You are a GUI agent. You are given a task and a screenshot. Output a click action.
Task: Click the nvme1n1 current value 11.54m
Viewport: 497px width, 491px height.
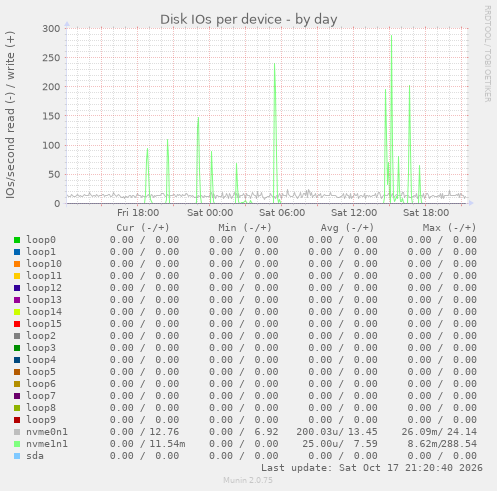click(x=167, y=444)
